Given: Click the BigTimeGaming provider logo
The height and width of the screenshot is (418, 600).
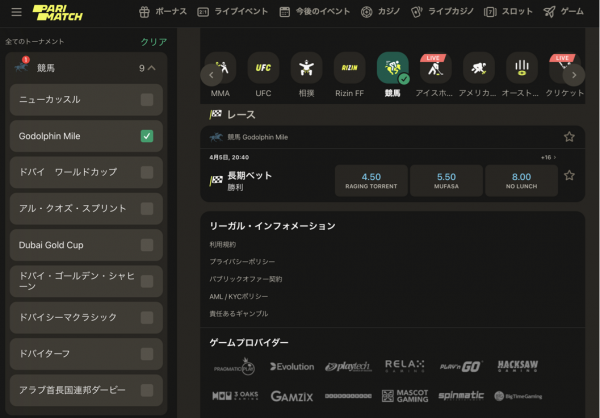Looking at the screenshot, I should [518, 396].
